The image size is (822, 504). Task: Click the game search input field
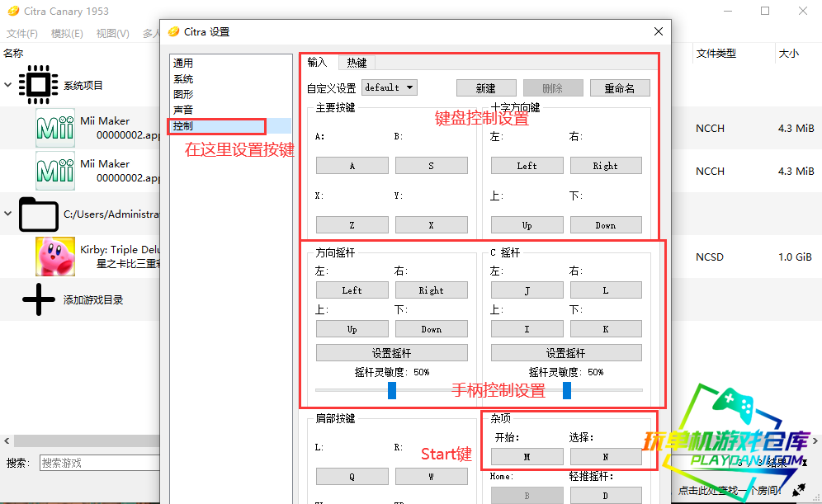(x=97, y=463)
